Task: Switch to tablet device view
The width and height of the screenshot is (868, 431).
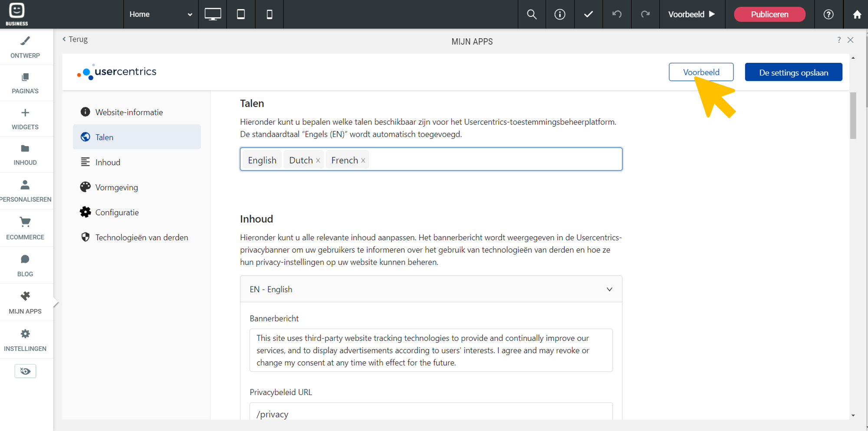Action: (241, 14)
